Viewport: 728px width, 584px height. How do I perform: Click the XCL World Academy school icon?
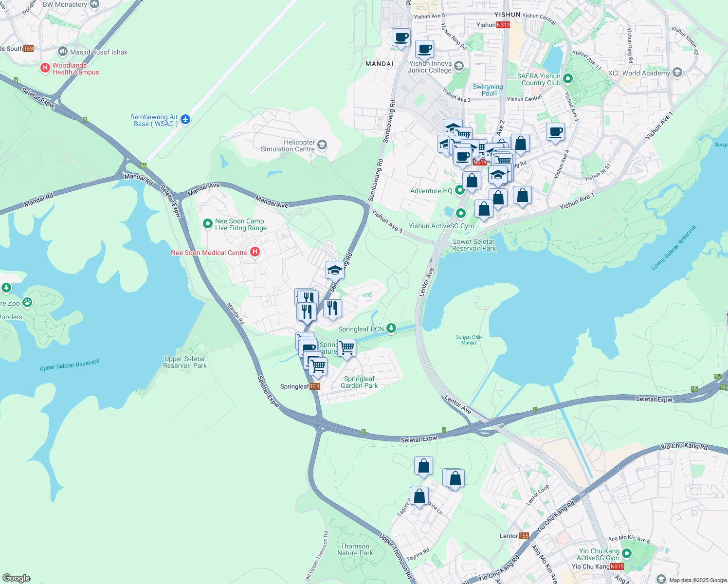click(x=677, y=73)
